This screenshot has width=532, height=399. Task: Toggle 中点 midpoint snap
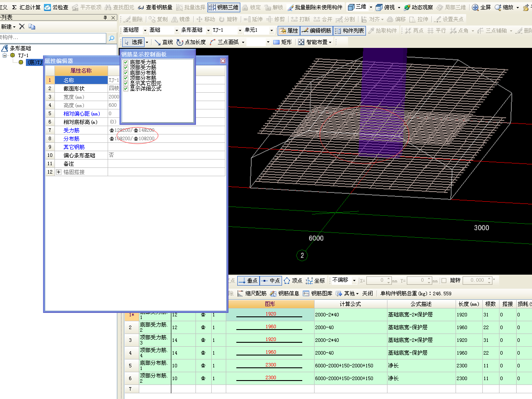tap(270, 280)
